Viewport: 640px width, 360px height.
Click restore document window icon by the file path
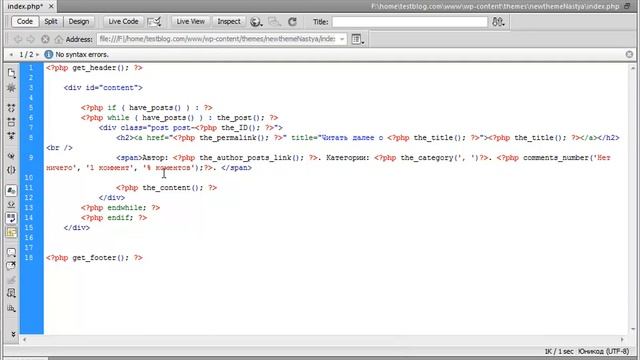(x=627, y=6)
